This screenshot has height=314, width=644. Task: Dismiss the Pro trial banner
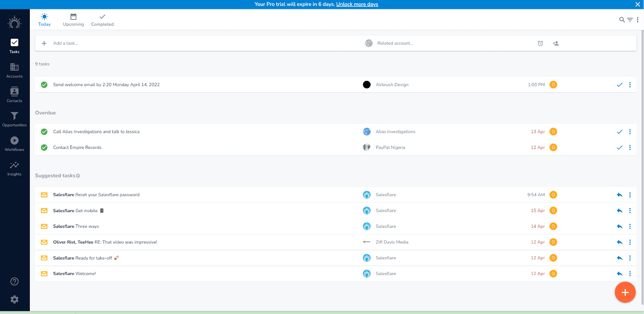tap(638, 4)
